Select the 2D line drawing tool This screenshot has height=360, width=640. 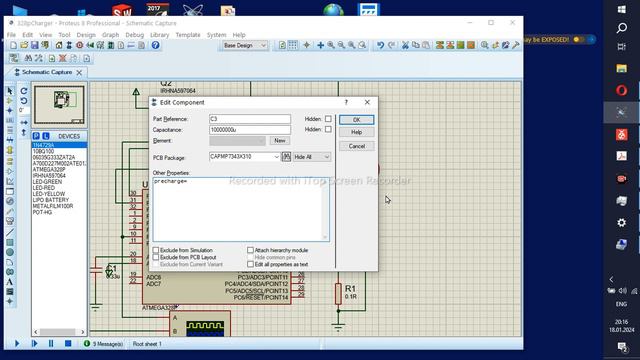tap(10, 233)
